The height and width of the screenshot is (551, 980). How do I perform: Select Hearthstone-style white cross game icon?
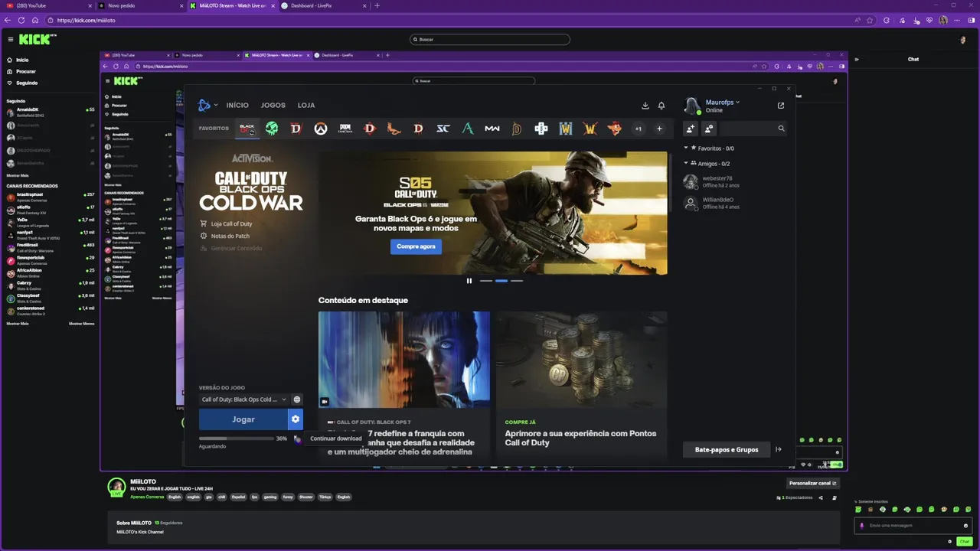click(x=541, y=129)
